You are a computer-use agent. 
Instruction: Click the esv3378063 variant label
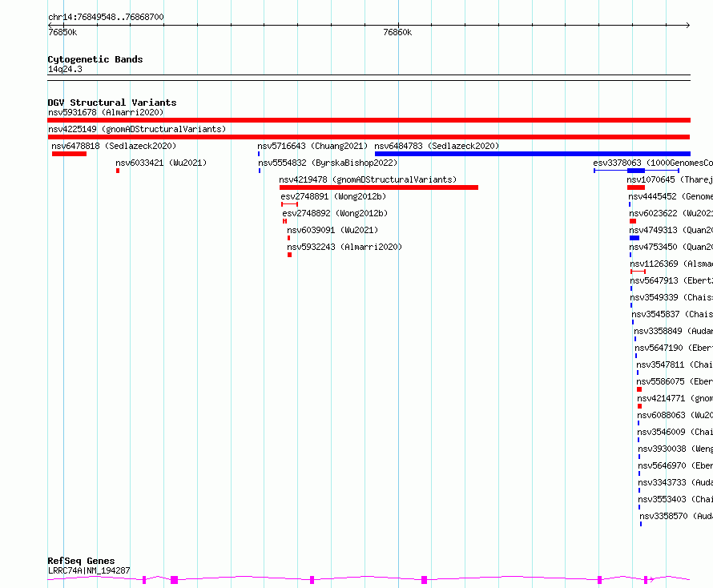(653, 163)
